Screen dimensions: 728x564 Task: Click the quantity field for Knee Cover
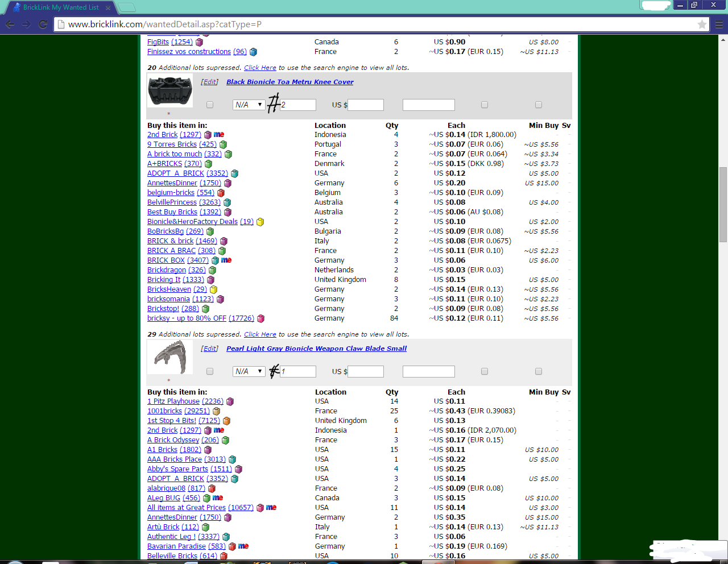pyautogui.click(x=297, y=105)
